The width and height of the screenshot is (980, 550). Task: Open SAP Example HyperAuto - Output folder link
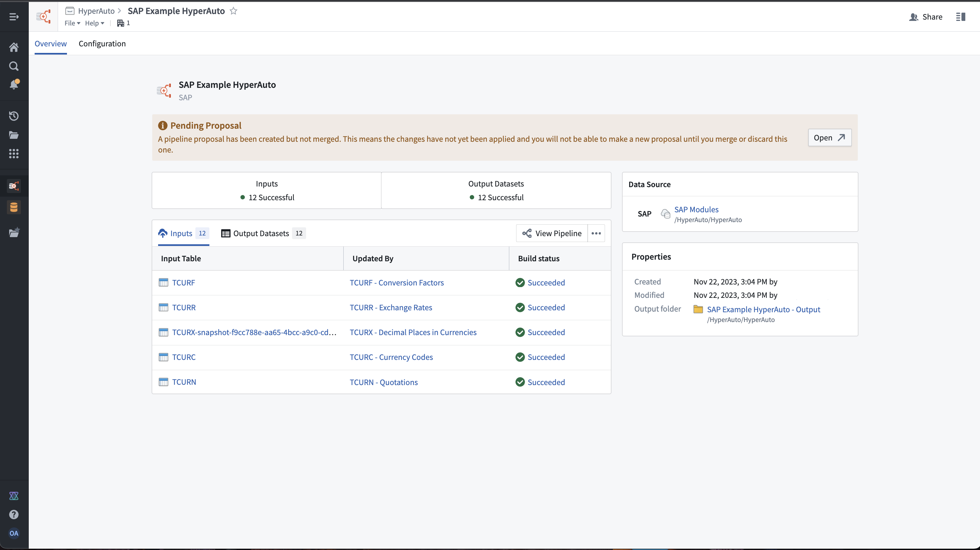click(763, 310)
